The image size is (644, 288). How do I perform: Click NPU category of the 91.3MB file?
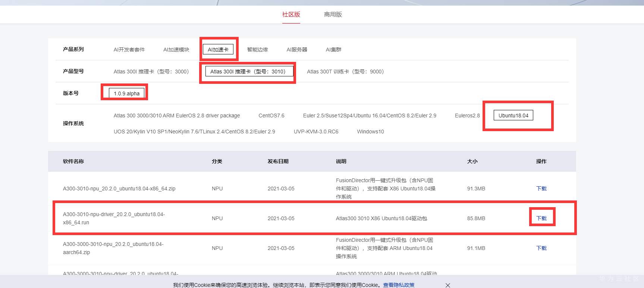pos(217,189)
